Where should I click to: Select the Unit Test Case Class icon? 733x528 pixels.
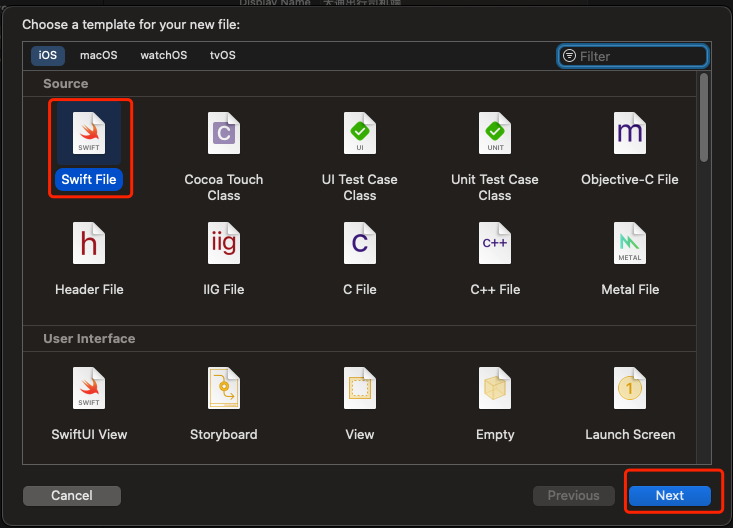(x=495, y=133)
